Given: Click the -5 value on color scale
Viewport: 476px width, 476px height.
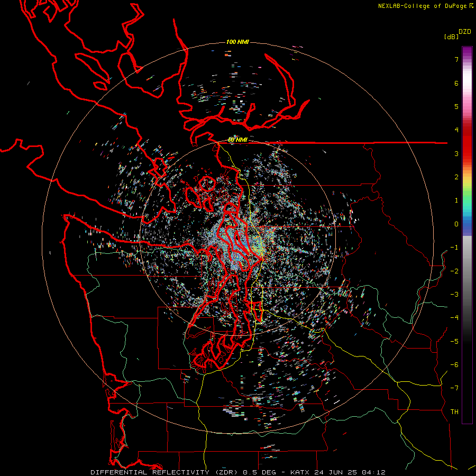Looking at the screenshot, I should point(454,342).
